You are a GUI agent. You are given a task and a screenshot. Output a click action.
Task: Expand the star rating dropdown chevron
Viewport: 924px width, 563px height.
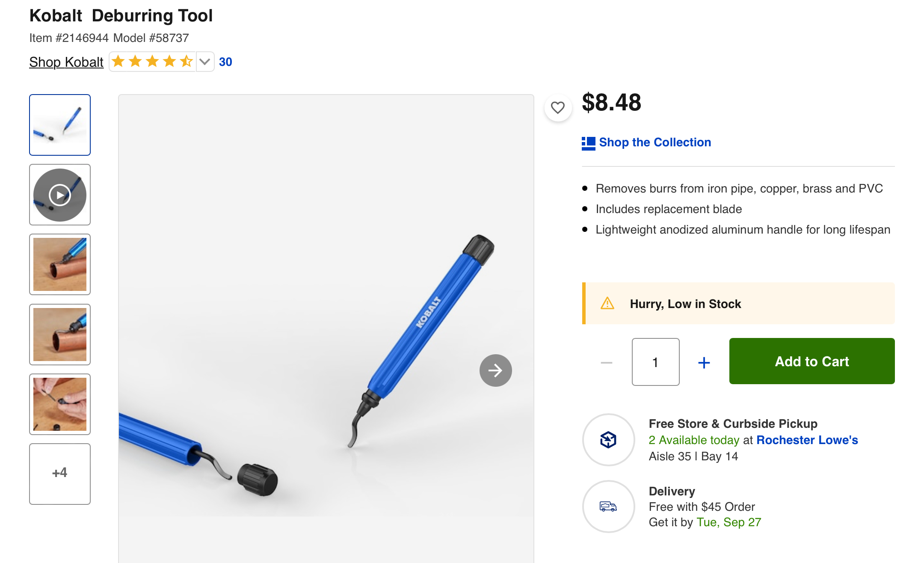click(x=205, y=62)
